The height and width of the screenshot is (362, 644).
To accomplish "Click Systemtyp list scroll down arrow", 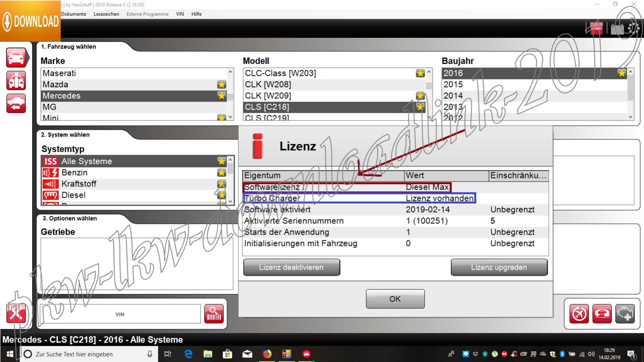I will 230,201.
